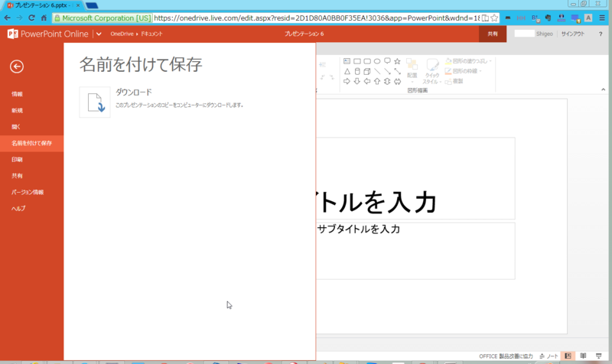Select the speech bubble callout shape
Screen dimensions: 612x364
tap(387, 61)
